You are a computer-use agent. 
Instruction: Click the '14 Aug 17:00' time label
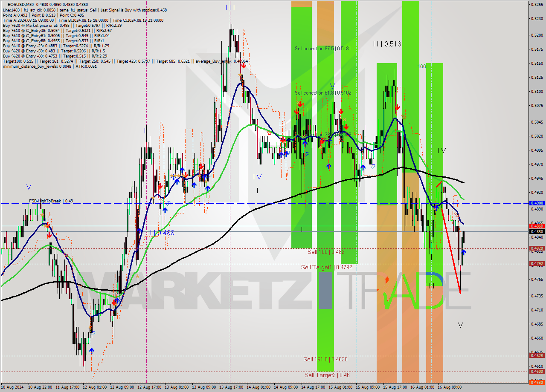point(313,387)
